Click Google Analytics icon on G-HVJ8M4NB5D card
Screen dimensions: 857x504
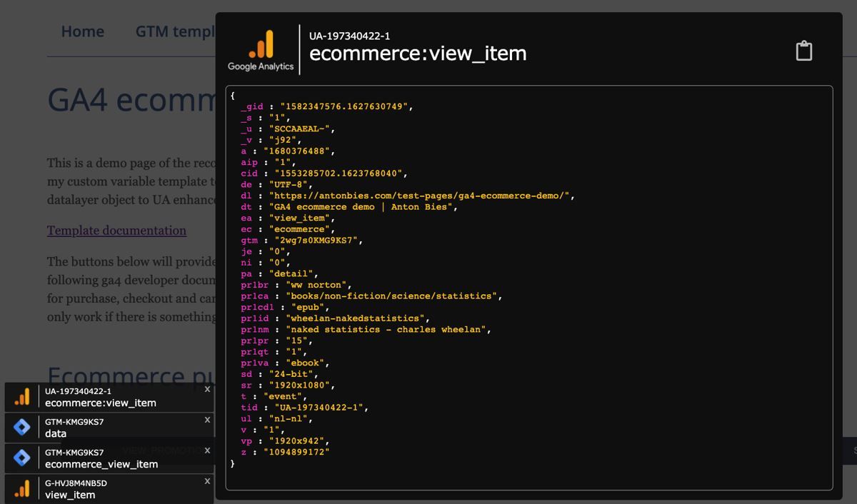click(x=22, y=489)
